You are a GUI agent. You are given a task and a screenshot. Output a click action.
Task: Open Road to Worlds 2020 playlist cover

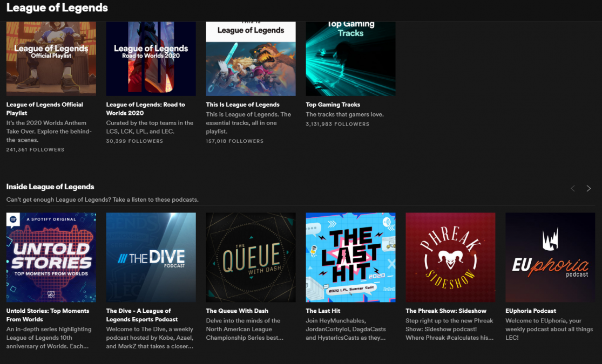coord(151,59)
